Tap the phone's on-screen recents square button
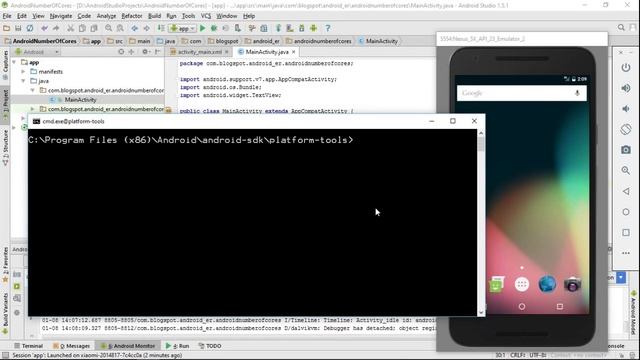 tap(560, 307)
